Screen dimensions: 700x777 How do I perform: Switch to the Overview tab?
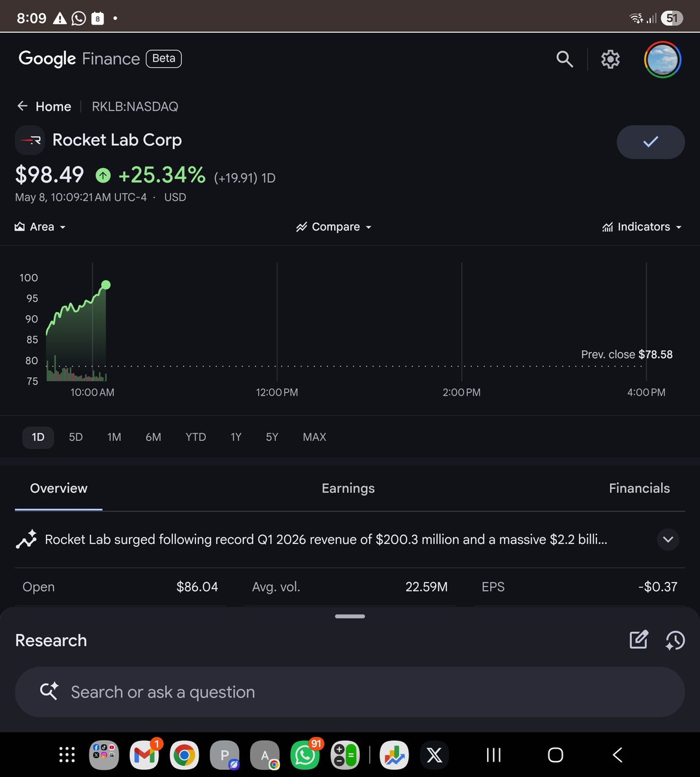point(58,488)
